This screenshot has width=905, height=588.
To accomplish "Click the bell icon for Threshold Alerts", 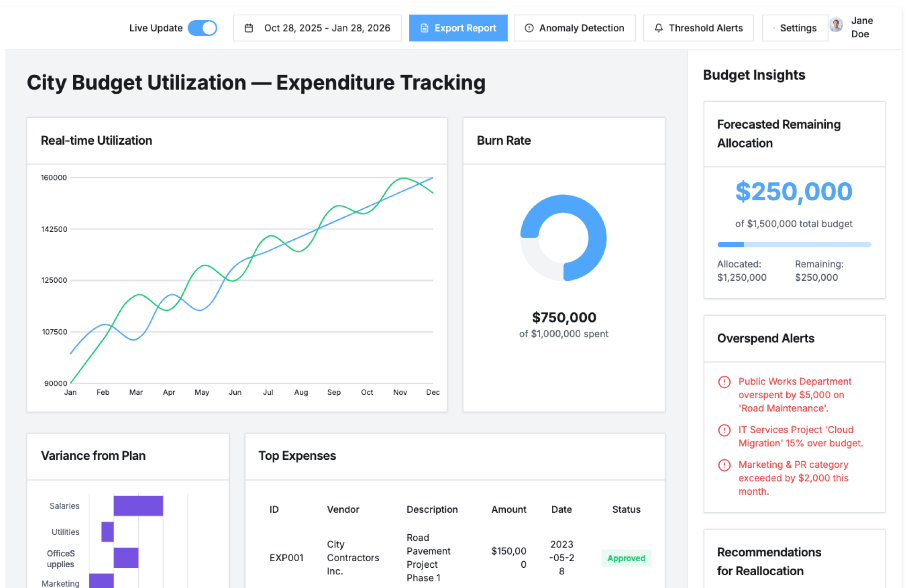I will tap(658, 28).
